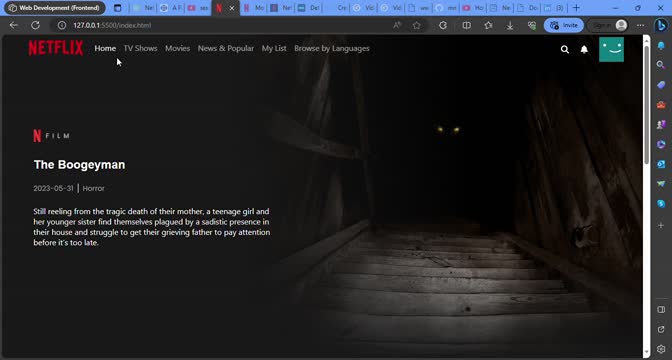Screen dimensions: 672x360
Task: Toggle the split screen icon in toolbar
Action: pos(467,25)
